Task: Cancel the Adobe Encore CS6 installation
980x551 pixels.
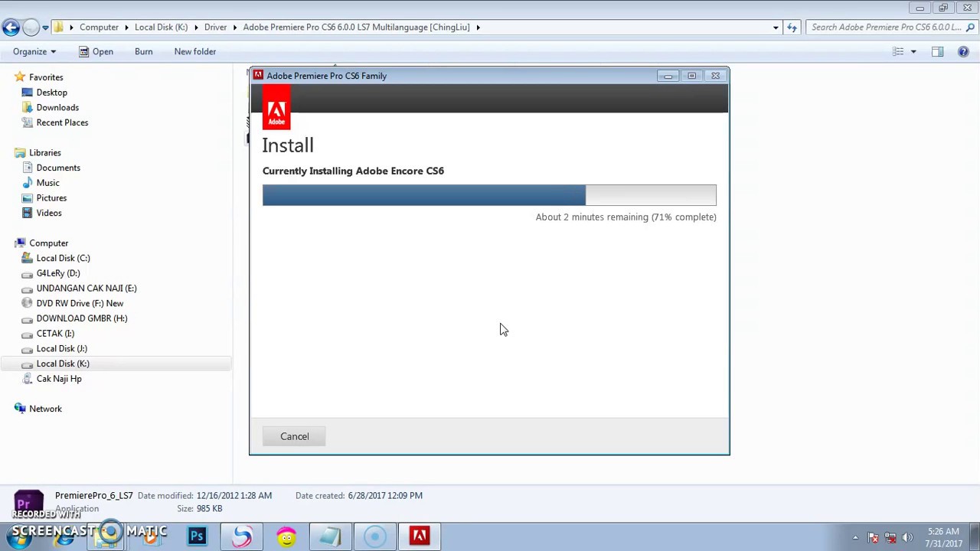Action: click(x=294, y=436)
